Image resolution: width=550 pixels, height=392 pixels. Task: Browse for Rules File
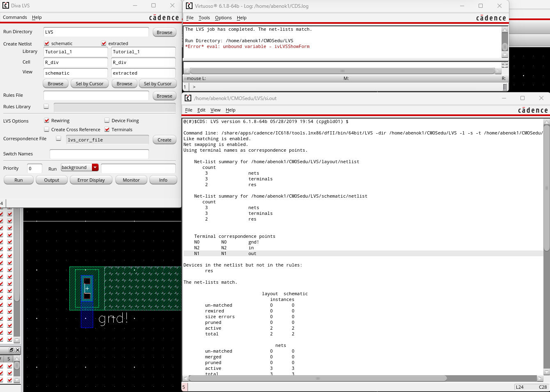(165, 96)
